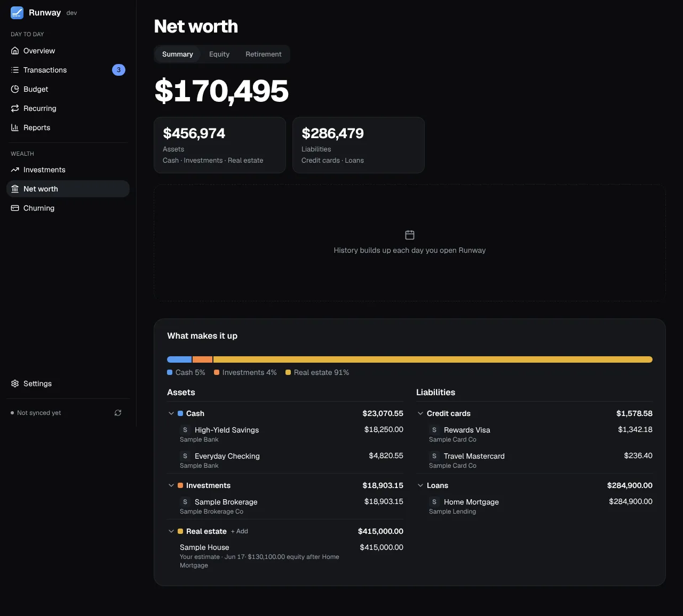Click the sync refresh icon in sidebar

point(118,413)
